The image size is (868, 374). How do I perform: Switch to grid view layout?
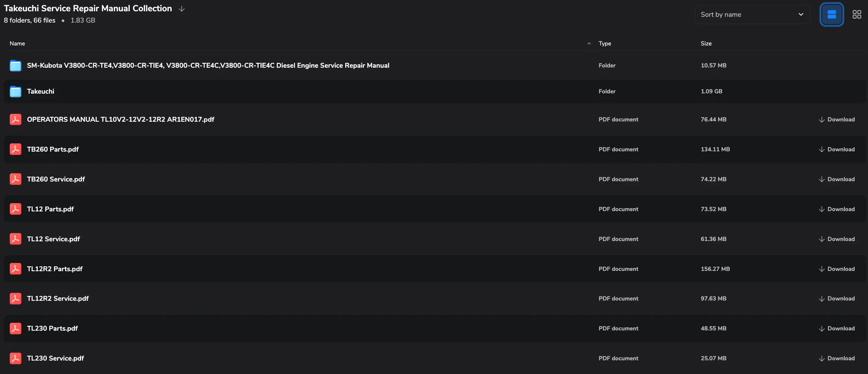pos(856,14)
